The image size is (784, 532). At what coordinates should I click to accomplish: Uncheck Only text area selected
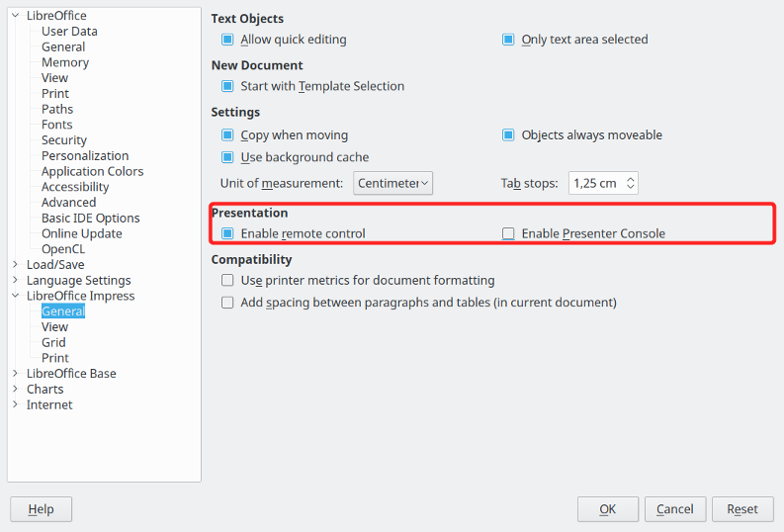pos(508,40)
